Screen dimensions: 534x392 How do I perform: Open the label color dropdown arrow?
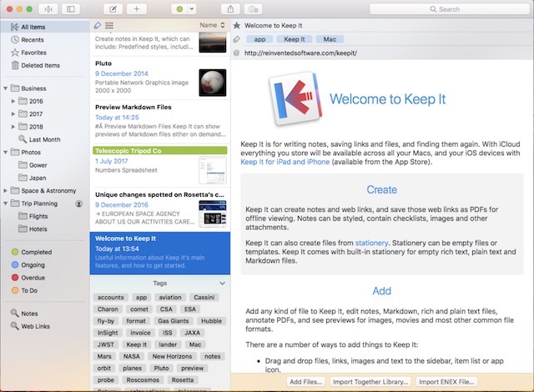coord(192,9)
